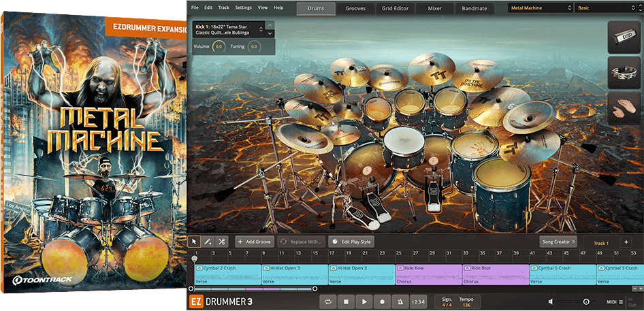Image resolution: width=644 pixels, height=311 pixels.
Task: Click the round Record button
Action: 382,301
